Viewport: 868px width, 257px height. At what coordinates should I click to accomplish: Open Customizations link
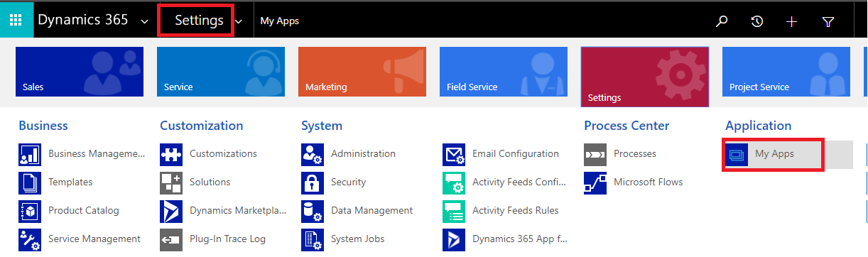(x=223, y=154)
